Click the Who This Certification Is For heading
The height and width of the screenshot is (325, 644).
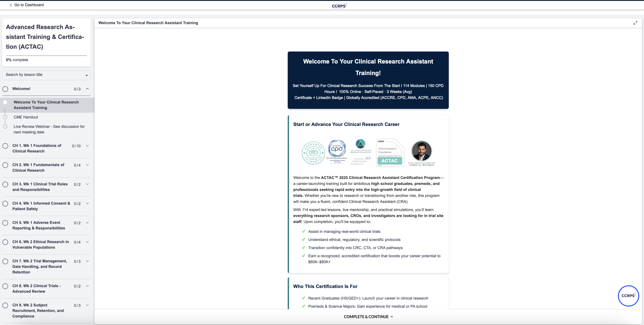[325, 286]
